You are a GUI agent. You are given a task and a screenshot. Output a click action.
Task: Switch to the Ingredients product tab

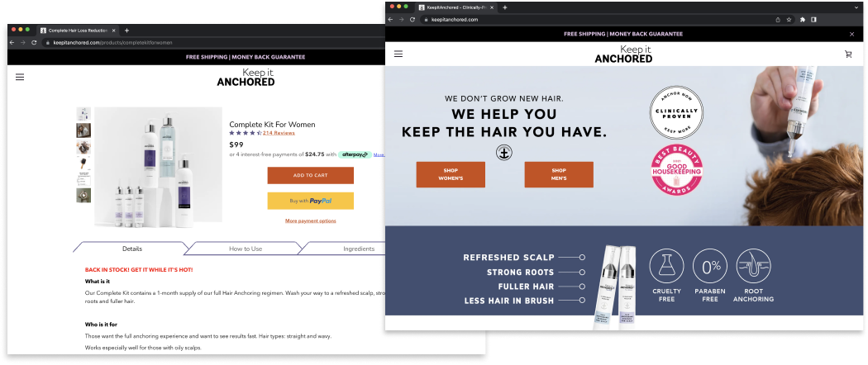tap(359, 249)
